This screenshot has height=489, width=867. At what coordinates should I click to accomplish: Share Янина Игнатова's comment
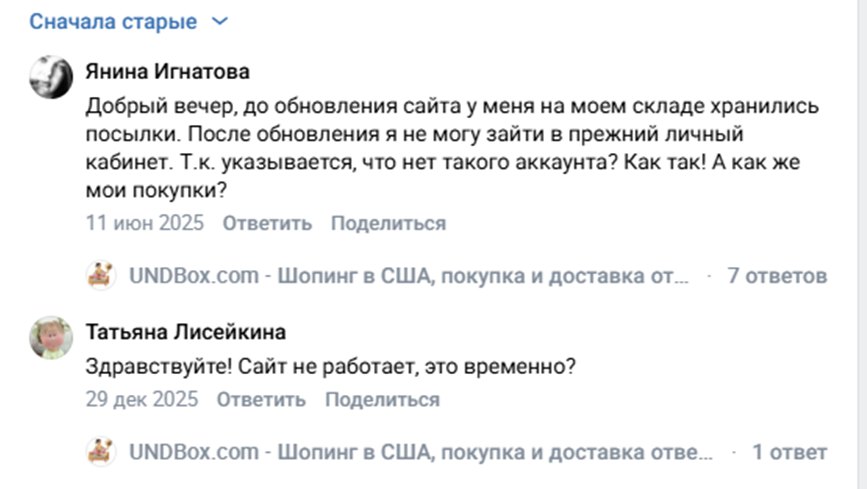[x=388, y=223]
